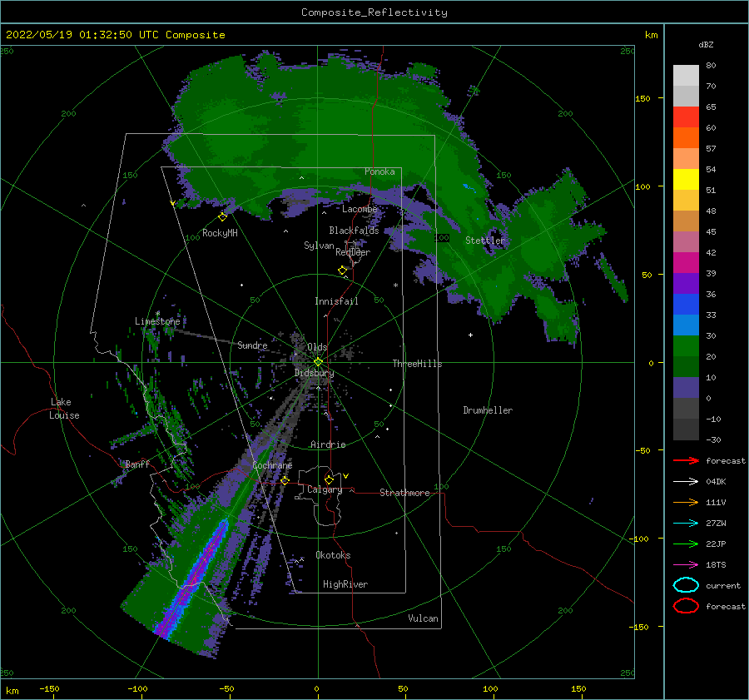Click the Limestone label

[x=157, y=321]
